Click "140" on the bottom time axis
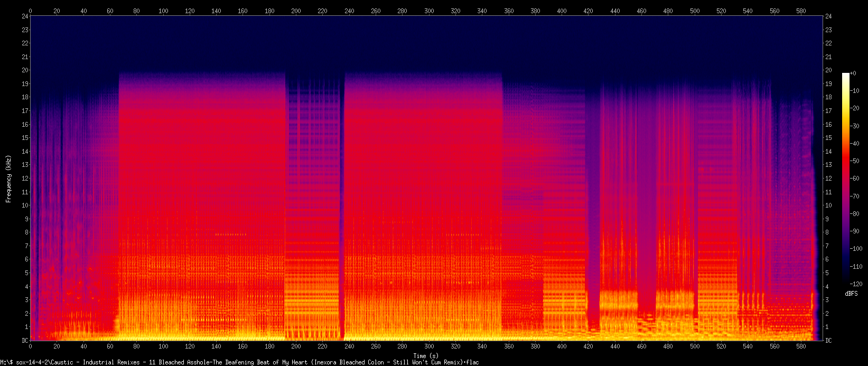868x366 pixels. coord(216,347)
